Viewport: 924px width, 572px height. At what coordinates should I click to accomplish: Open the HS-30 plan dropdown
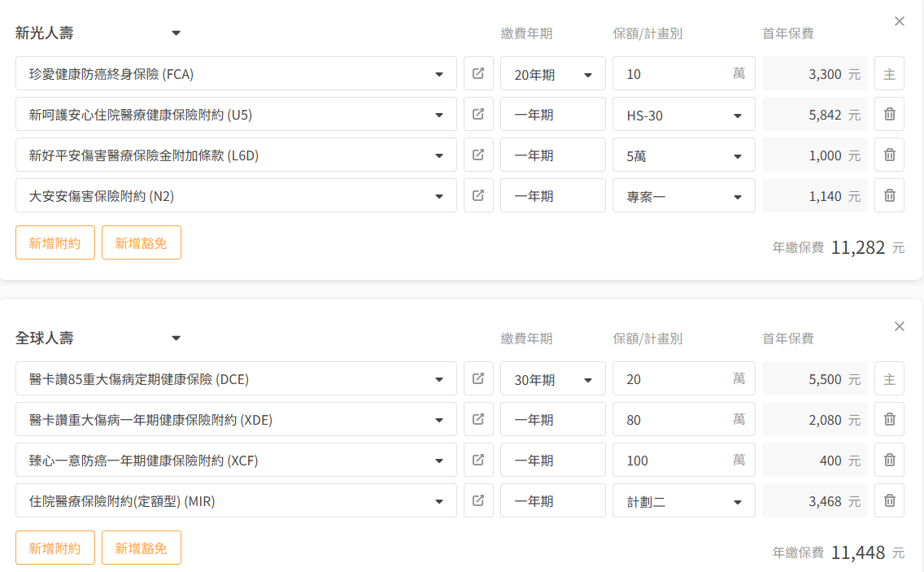coord(683,115)
